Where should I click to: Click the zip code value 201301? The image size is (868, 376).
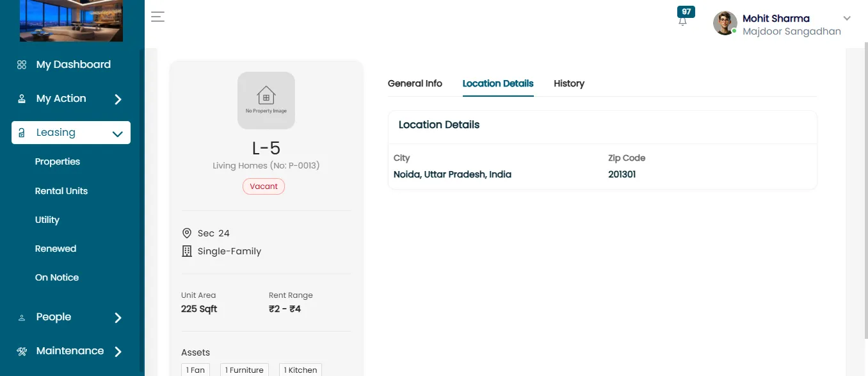click(x=622, y=174)
